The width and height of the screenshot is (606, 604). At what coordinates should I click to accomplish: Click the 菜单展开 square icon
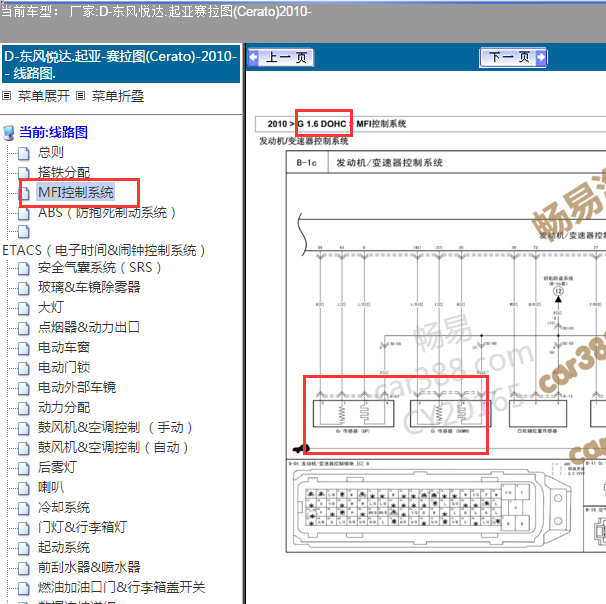tap(7, 95)
